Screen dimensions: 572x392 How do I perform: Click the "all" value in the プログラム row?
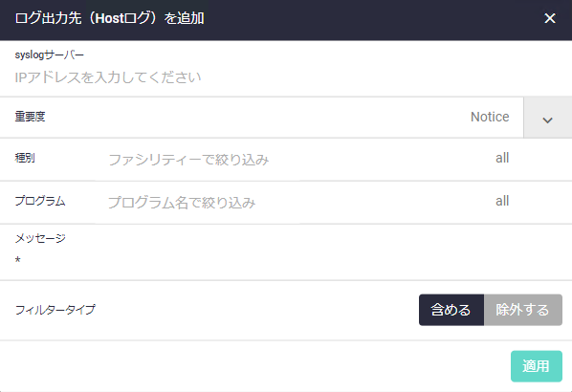tap(502, 201)
